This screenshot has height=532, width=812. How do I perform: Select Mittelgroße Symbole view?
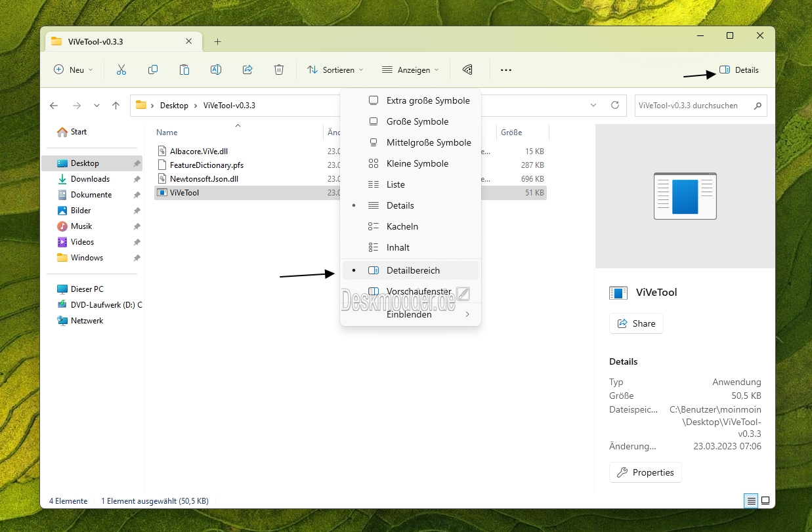[x=410, y=142]
